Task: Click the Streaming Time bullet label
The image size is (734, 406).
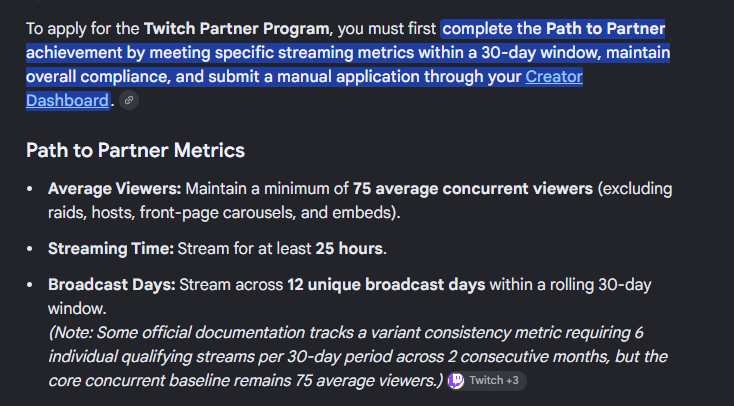Action: coord(110,249)
